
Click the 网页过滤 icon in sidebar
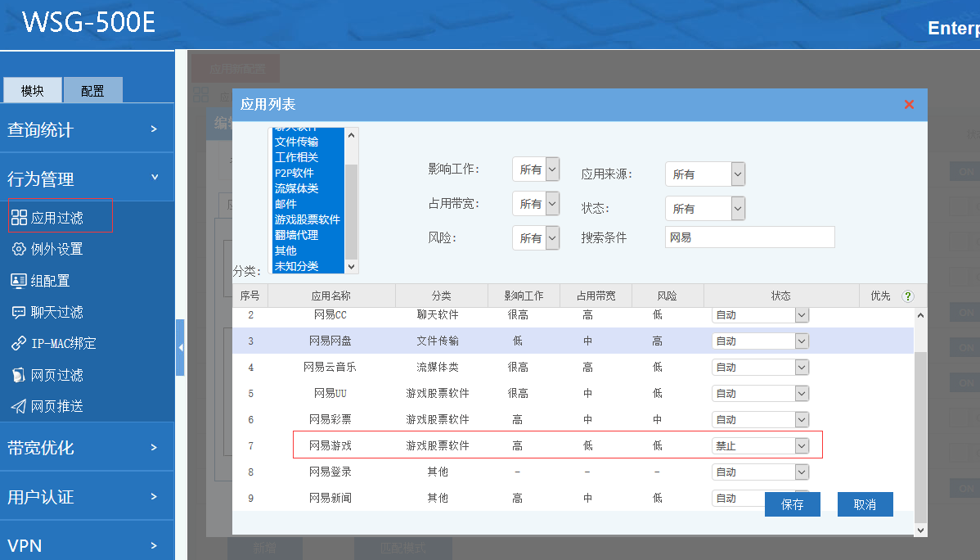pyautogui.click(x=19, y=375)
